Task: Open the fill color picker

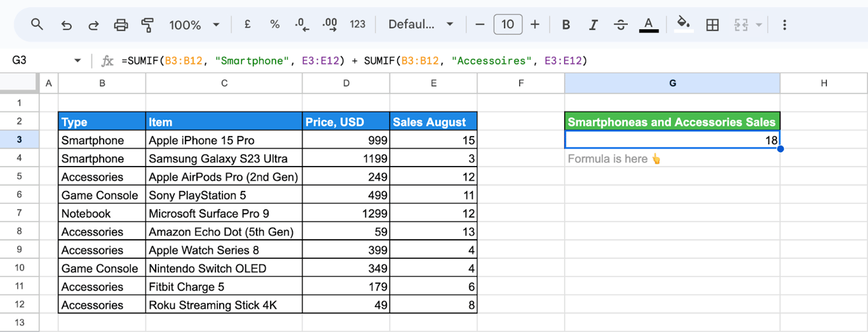Action: point(684,24)
